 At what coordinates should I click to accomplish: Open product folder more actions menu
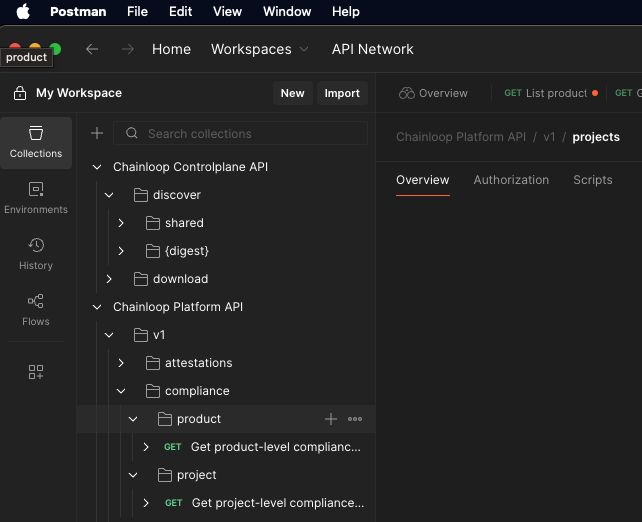pos(355,419)
